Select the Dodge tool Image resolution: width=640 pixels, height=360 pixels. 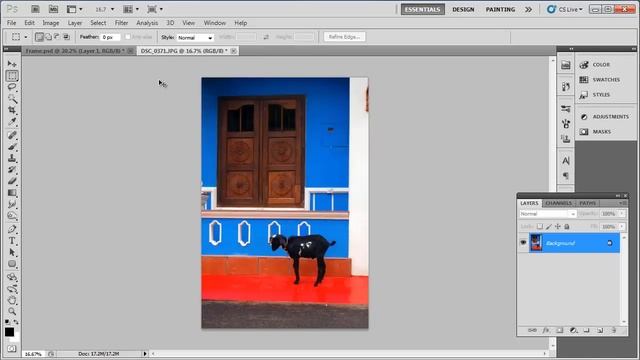12,215
